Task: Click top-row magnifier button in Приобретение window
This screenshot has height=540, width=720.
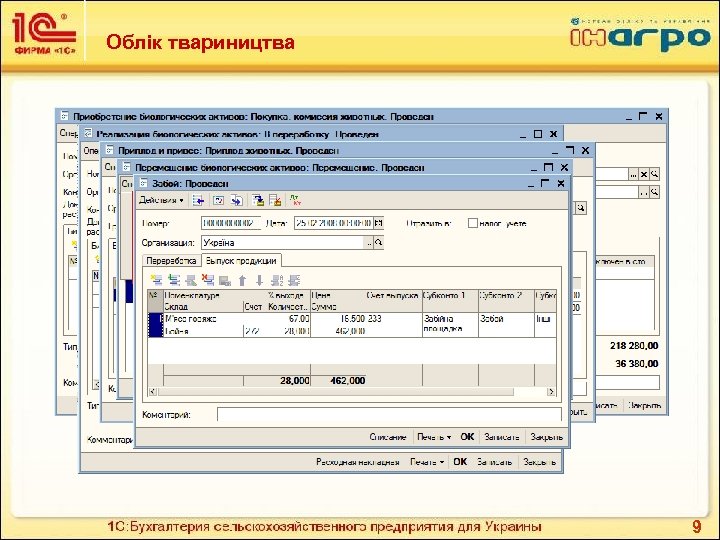Action: pos(654,174)
